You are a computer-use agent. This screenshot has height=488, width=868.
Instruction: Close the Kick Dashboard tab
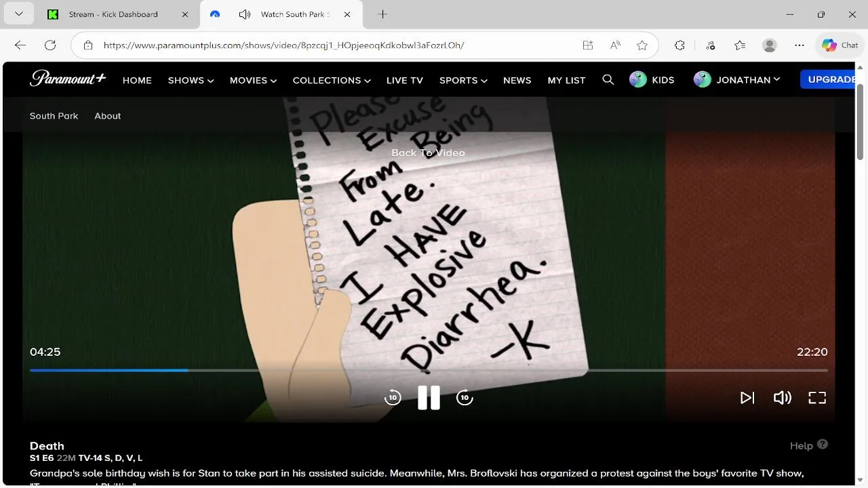pos(185,14)
